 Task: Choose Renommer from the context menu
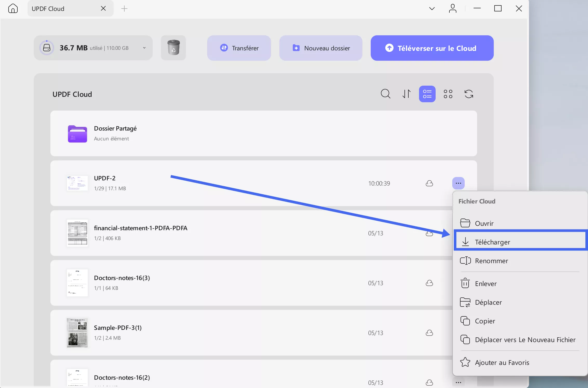[x=520, y=261]
